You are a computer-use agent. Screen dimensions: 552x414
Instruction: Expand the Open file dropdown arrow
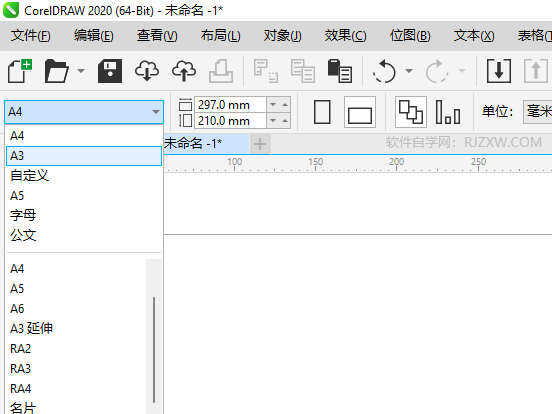tap(81, 71)
